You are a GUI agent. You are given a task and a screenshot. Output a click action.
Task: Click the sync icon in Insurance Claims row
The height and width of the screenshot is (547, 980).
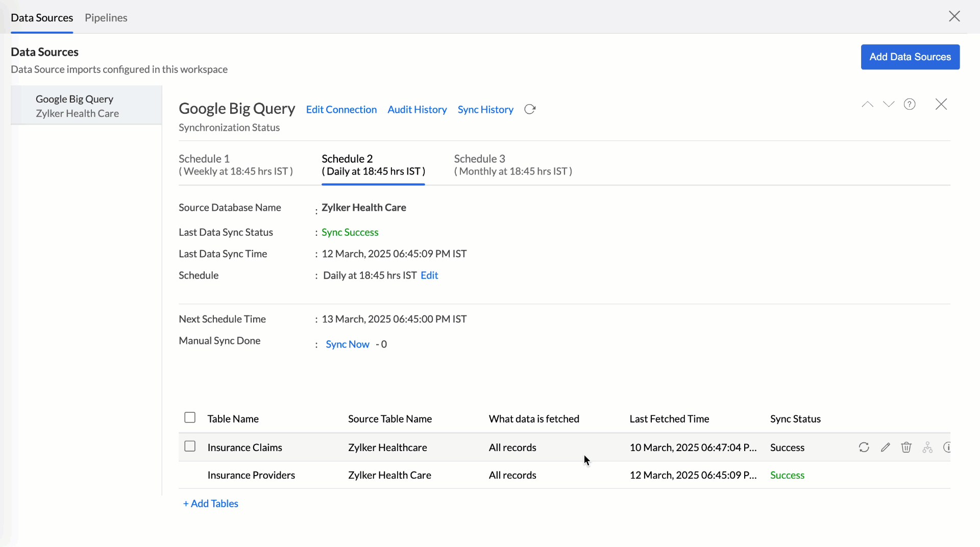(864, 447)
